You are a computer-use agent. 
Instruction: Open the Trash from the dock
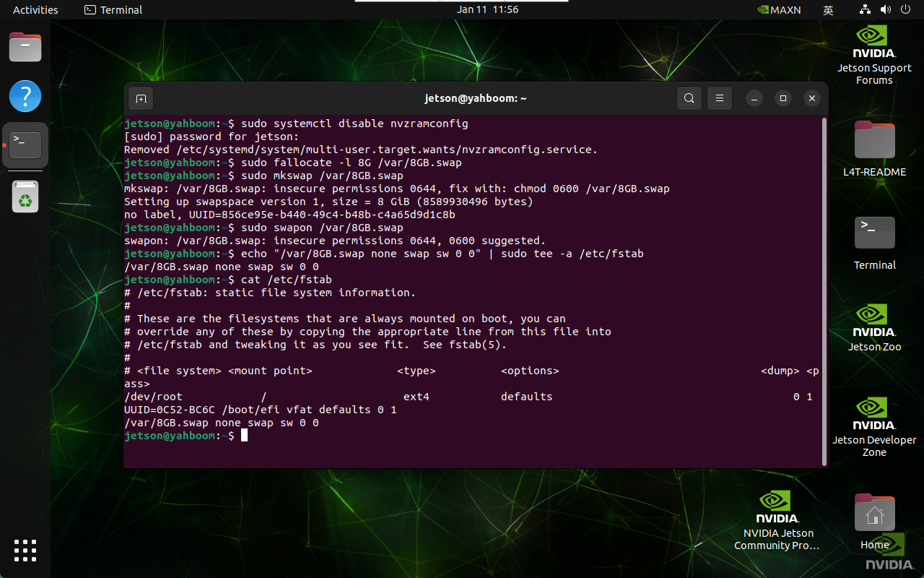pyautogui.click(x=25, y=197)
